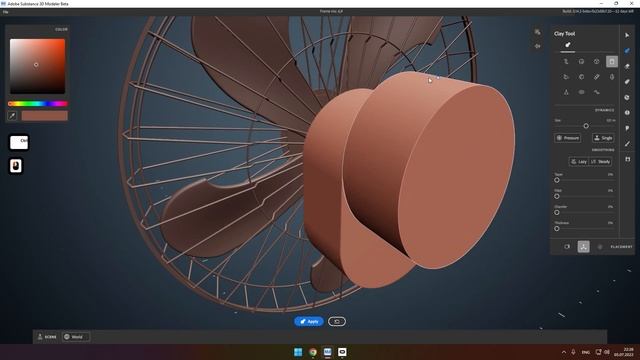Viewport: 640px width, 360px height.
Task: Select first Placement mode icon
Action: (x=567, y=247)
